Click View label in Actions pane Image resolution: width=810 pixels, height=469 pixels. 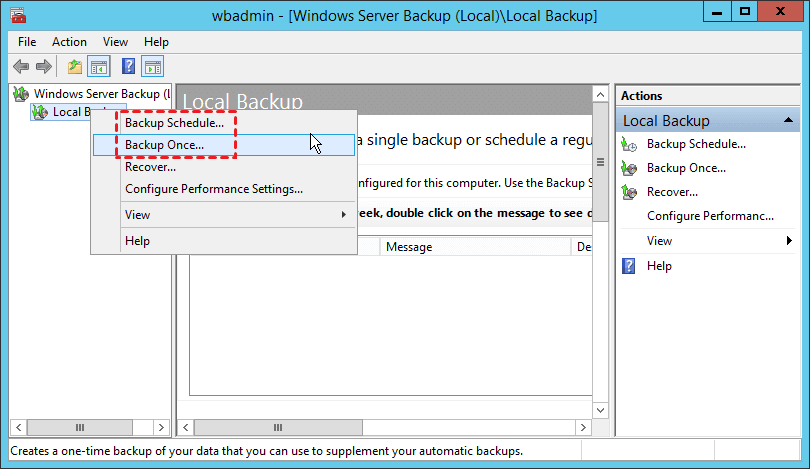659,241
